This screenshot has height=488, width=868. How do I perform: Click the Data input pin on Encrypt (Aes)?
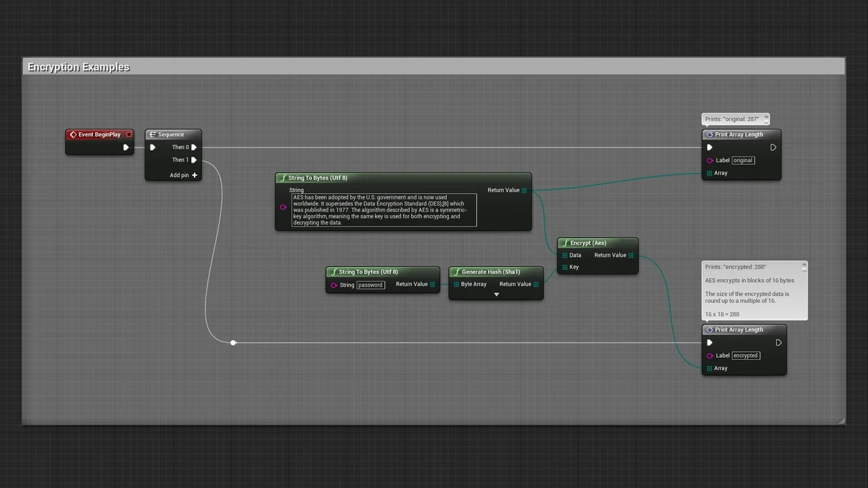(565, 256)
